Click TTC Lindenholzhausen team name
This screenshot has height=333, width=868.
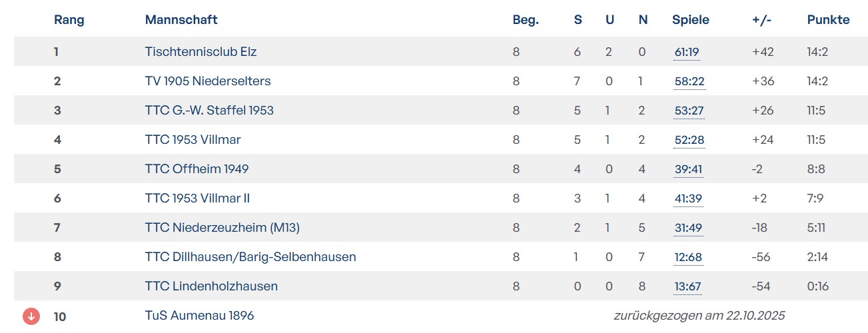click(x=211, y=286)
